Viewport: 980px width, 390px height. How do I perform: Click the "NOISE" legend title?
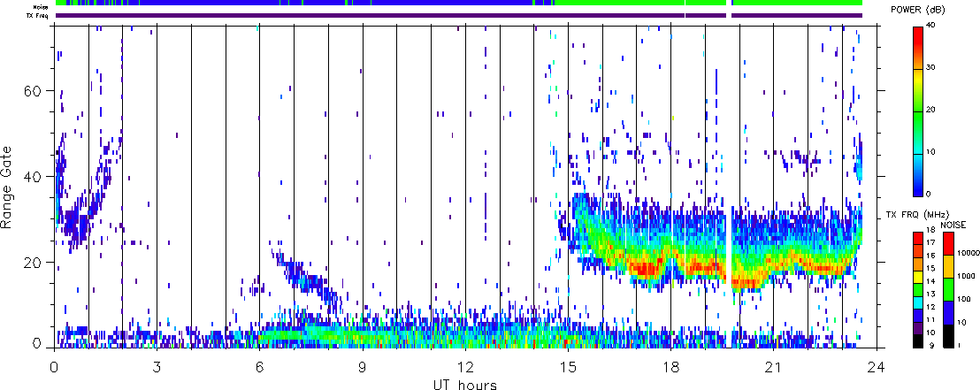[x=953, y=225]
